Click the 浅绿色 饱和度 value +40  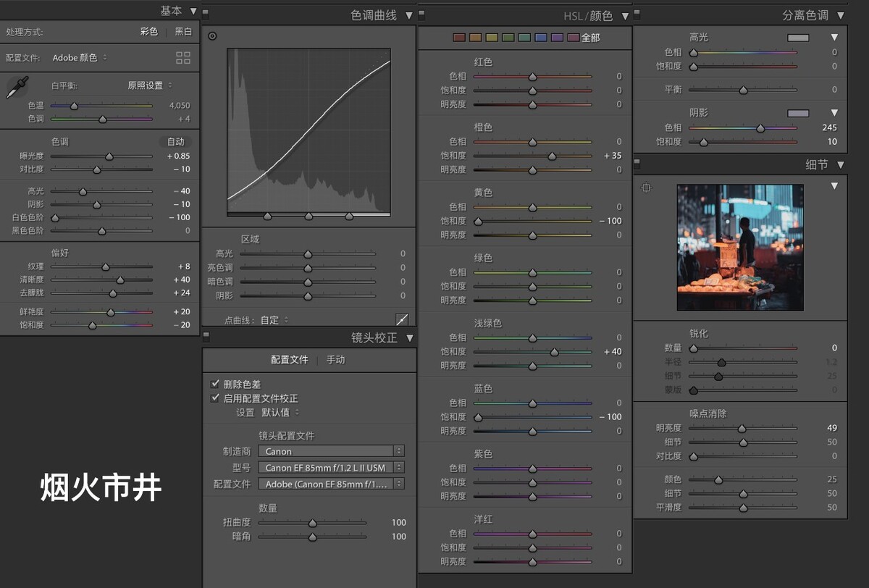612,352
